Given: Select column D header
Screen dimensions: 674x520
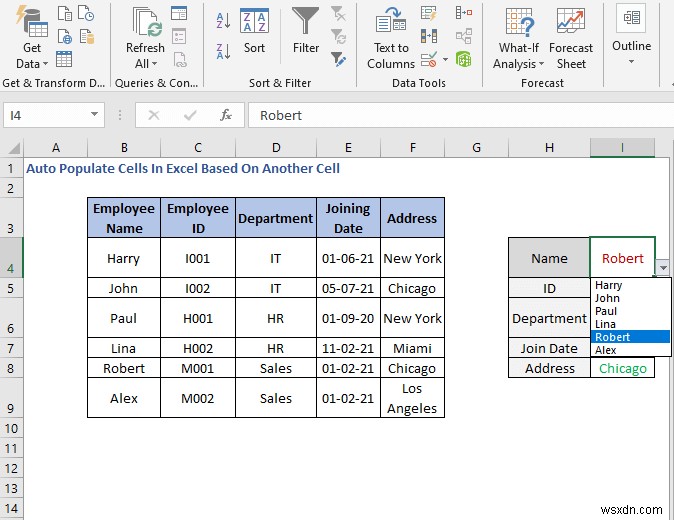Looking at the screenshot, I should coord(276,148).
